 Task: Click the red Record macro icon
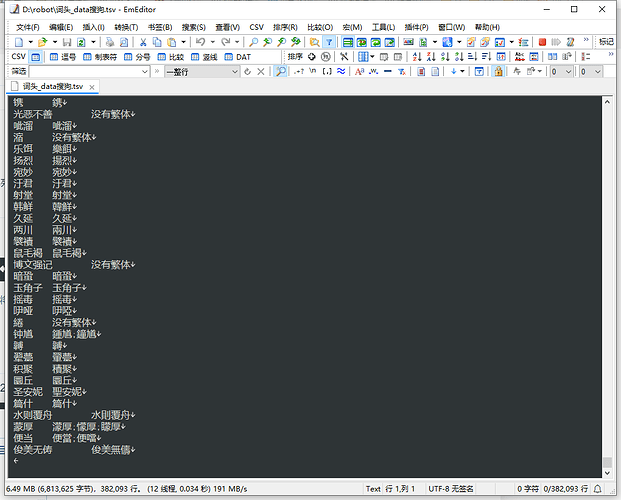(x=540, y=42)
